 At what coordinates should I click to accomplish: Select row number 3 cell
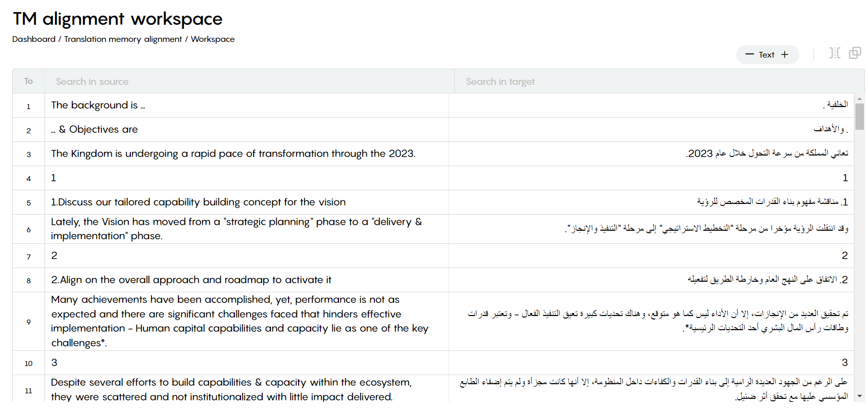29,154
